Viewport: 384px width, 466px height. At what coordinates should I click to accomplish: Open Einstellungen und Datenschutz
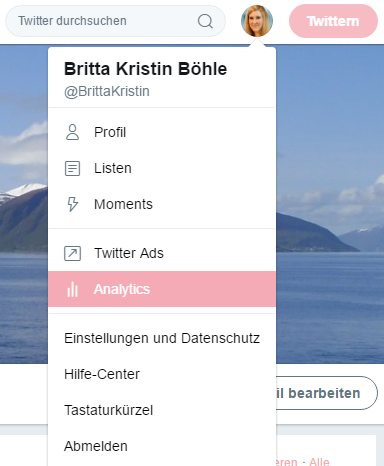(162, 338)
